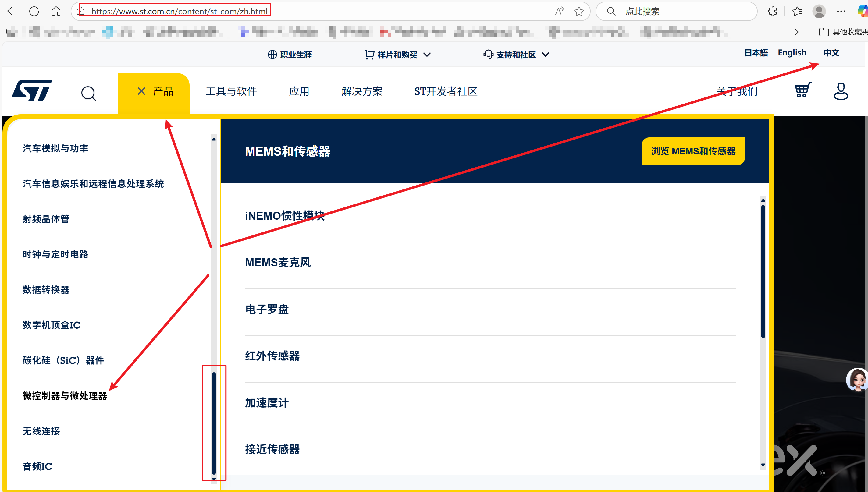
Task: Switch language to 中文
Action: 831,53
